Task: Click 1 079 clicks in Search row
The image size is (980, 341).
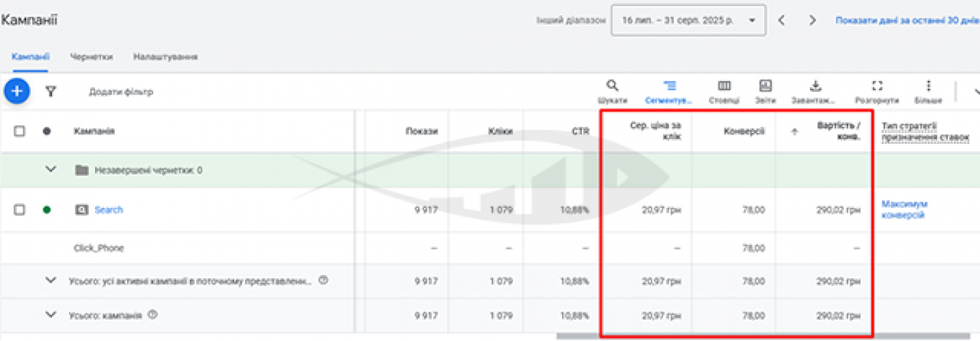Action: [x=501, y=210]
